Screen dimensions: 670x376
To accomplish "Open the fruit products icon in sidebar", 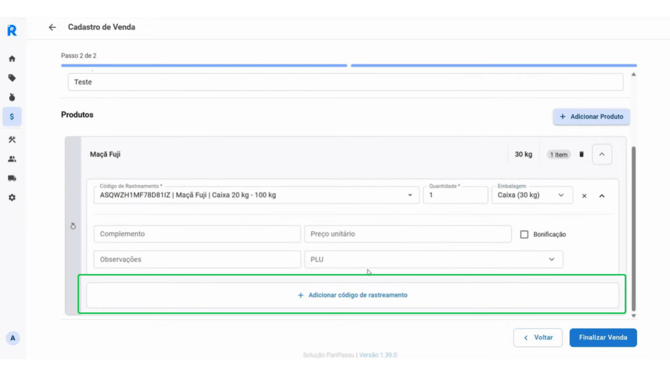I will (x=12, y=97).
